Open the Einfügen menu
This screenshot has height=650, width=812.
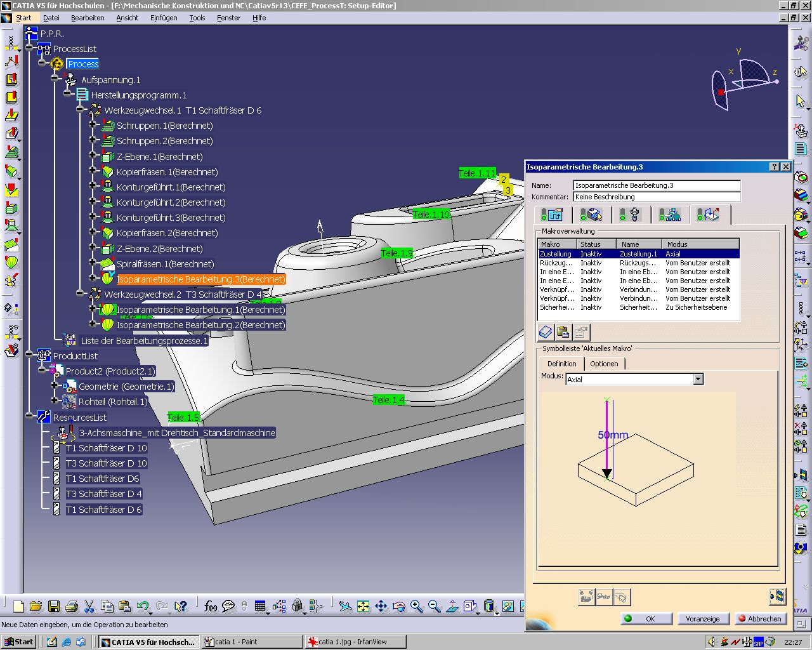(164, 18)
